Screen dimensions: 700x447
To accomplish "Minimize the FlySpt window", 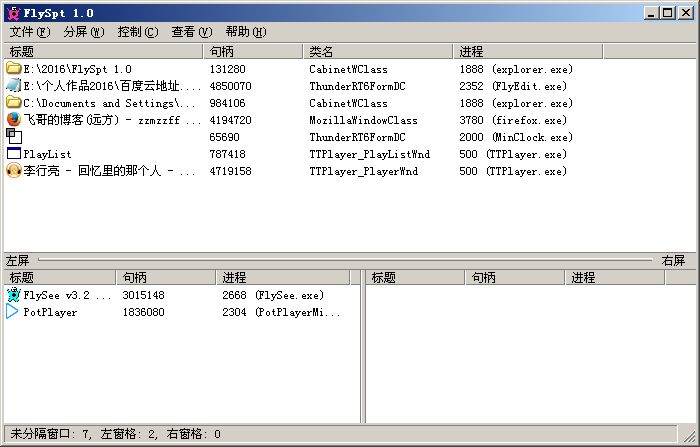I will point(652,13).
